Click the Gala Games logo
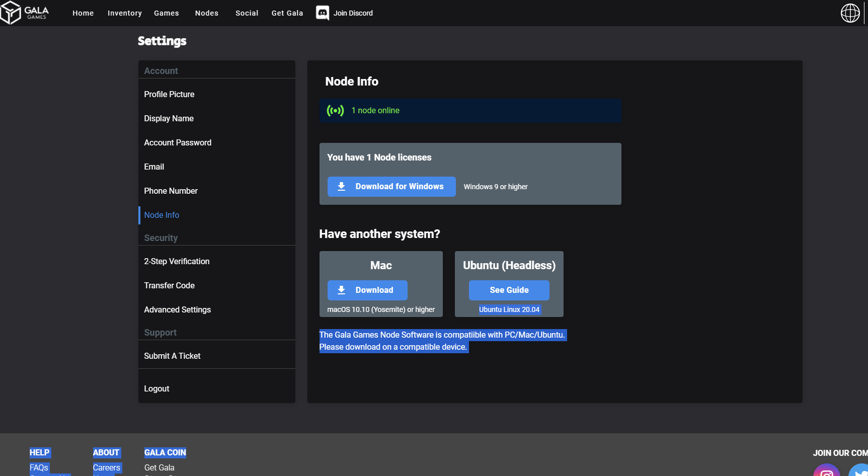868x476 pixels. [25, 13]
